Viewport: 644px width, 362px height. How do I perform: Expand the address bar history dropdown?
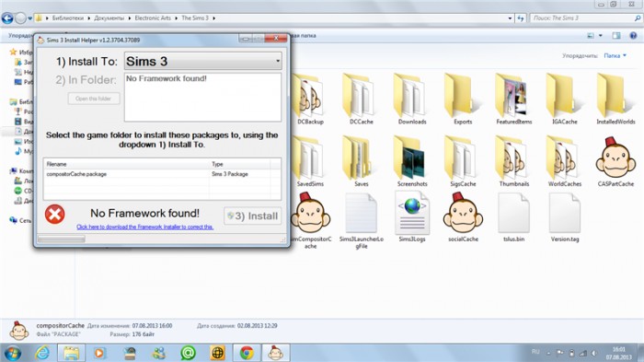[510, 18]
